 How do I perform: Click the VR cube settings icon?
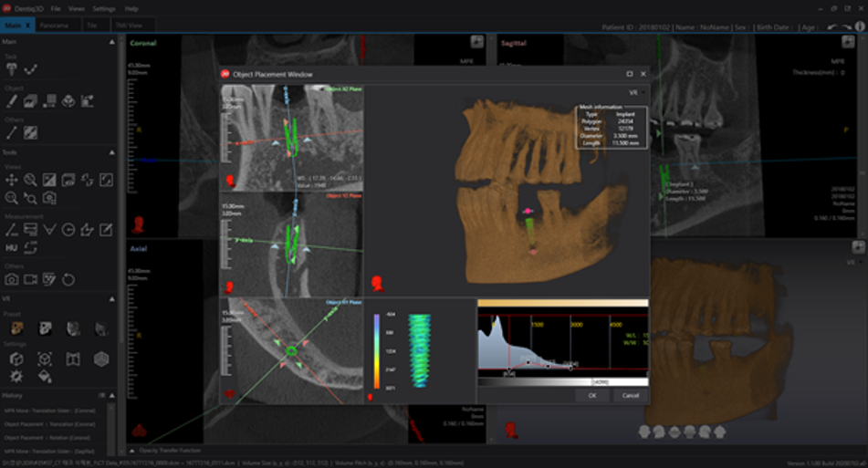click(x=16, y=359)
